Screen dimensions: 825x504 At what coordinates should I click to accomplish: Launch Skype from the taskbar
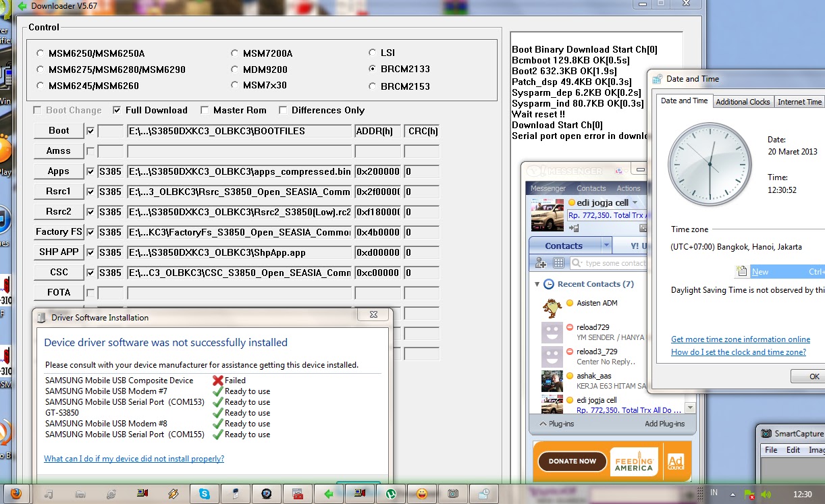pos(205,493)
